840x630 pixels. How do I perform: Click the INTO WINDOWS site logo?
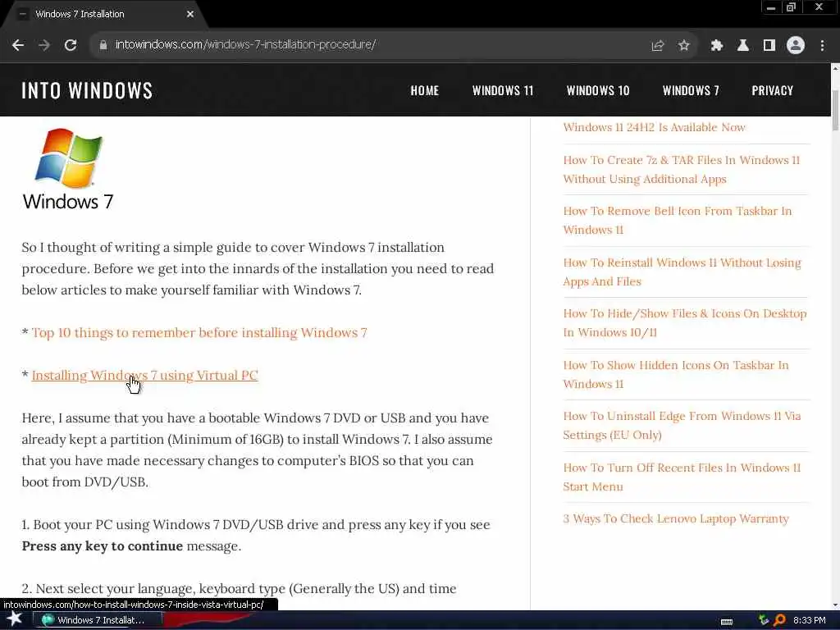87,90
